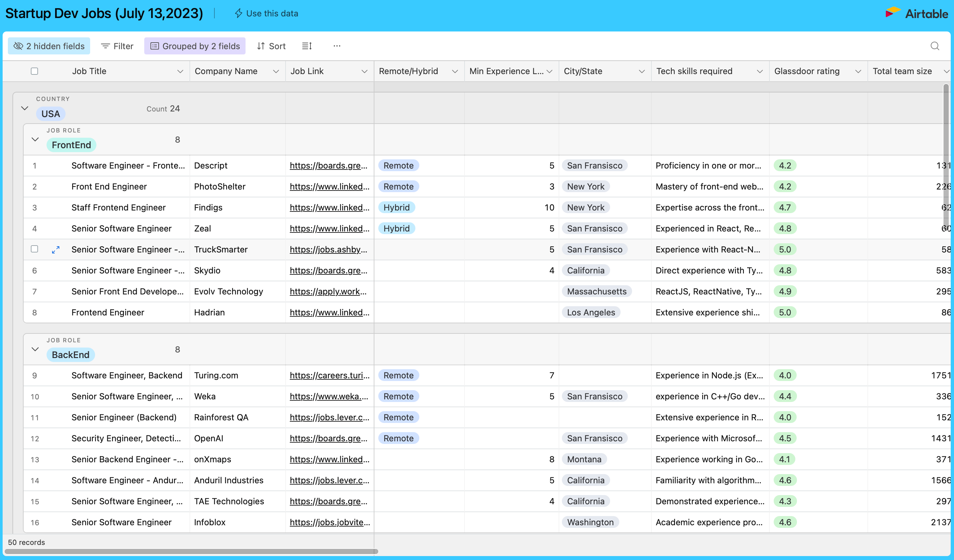Open Job Link column dropdown
Image resolution: width=954 pixels, height=560 pixels.
point(365,71)
